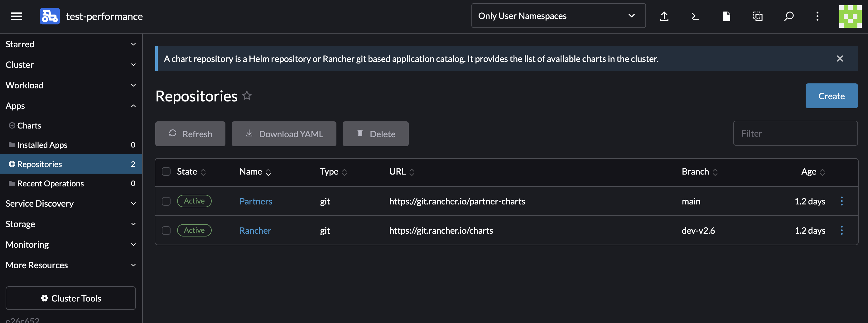Select the Partners repository checkbox
This screenshot has width=868, height=323.
(x=166, y=201)
